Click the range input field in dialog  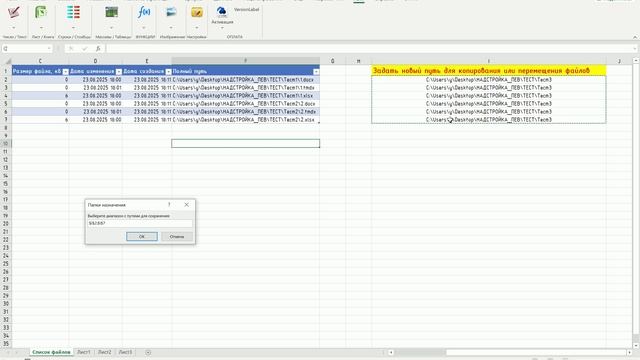(140, 223)
